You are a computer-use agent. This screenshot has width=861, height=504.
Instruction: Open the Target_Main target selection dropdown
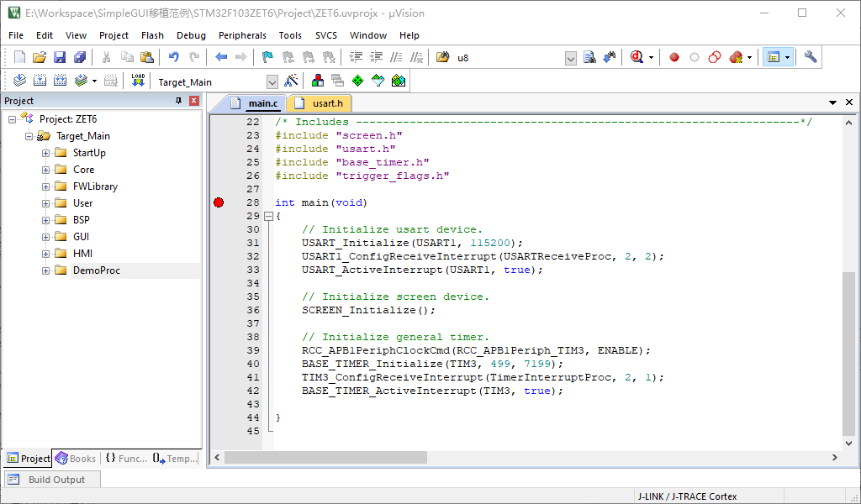pyautogui.click(x=272, y=82)
